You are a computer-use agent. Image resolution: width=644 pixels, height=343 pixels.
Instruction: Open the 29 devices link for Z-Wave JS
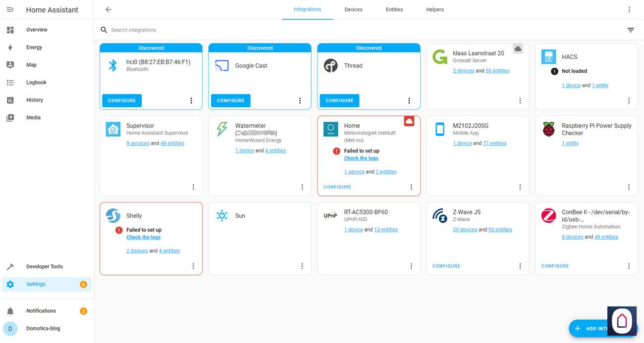click(x=465, y=230)
